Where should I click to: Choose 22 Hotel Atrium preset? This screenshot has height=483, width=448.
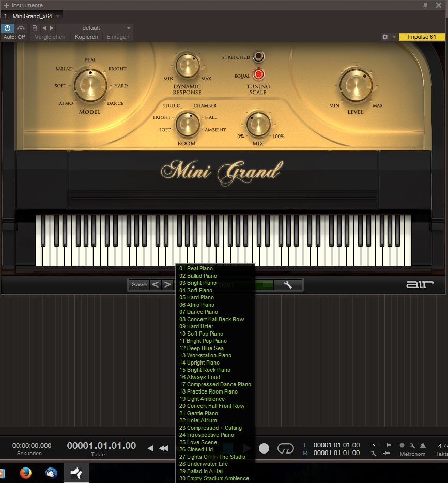tap(198, 421)
